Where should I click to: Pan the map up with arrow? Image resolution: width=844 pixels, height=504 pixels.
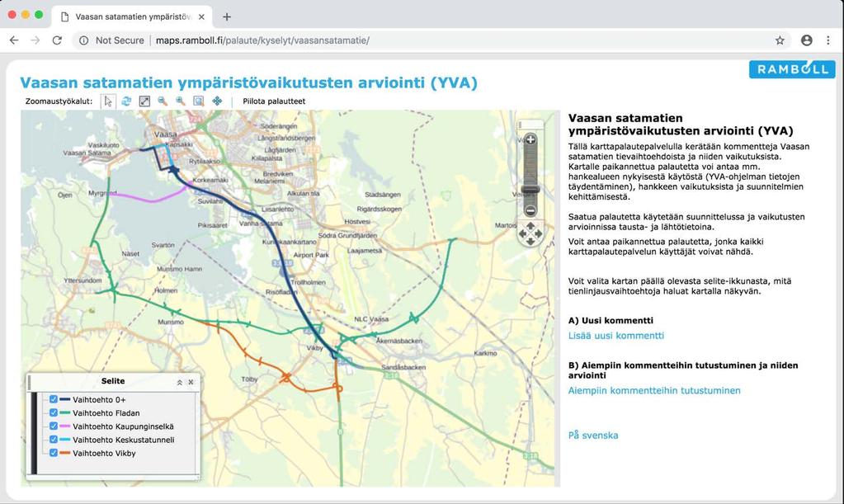530,226
